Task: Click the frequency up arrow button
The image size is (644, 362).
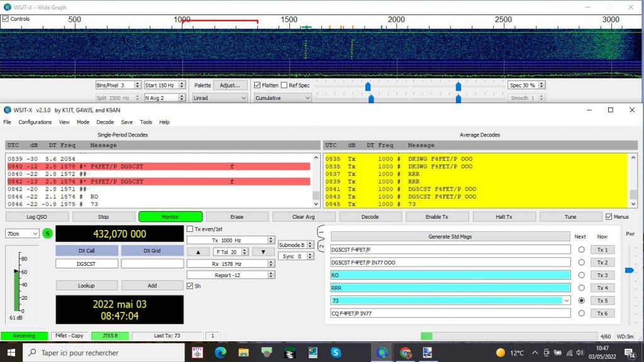Action: pos(198,252)
